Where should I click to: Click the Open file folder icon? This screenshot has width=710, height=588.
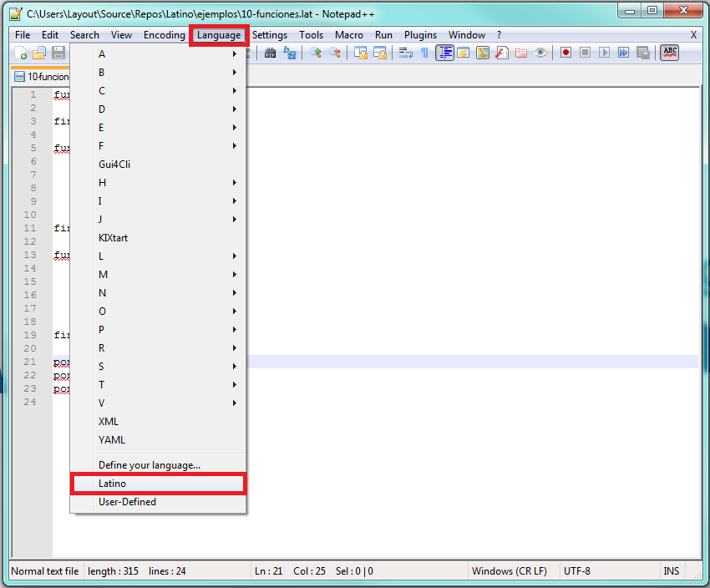[39, 53]
